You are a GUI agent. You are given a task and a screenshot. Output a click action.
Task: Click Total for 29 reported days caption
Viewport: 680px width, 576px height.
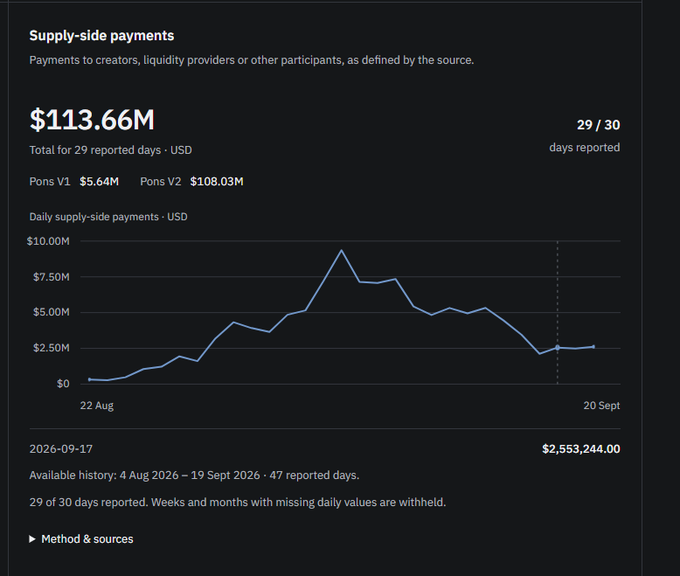pyautogui.click(x=111, y=150)
